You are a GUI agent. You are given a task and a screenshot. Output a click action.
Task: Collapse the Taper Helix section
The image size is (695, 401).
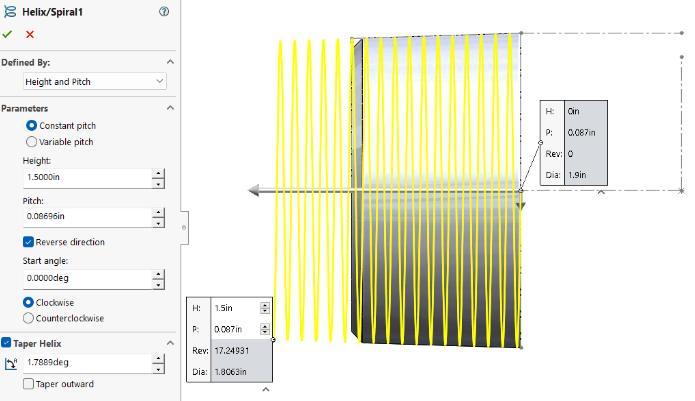coord(169,343)
